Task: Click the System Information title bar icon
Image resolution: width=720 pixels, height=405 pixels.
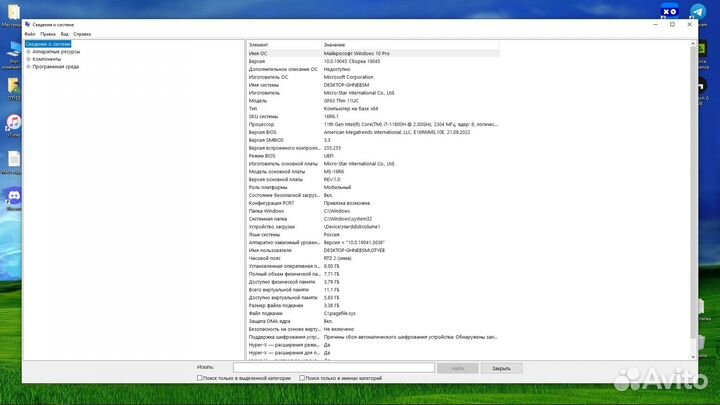Action: coord(27,24)
